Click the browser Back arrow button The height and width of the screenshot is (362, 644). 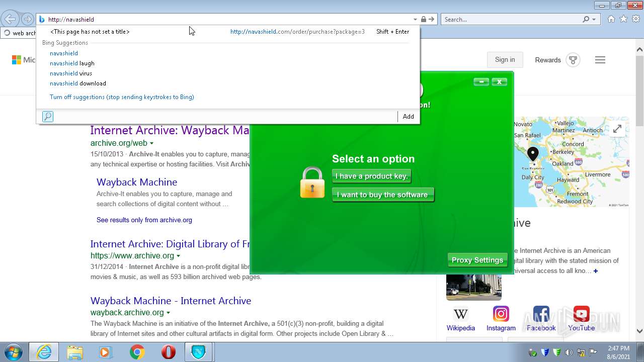coord(10,19)
